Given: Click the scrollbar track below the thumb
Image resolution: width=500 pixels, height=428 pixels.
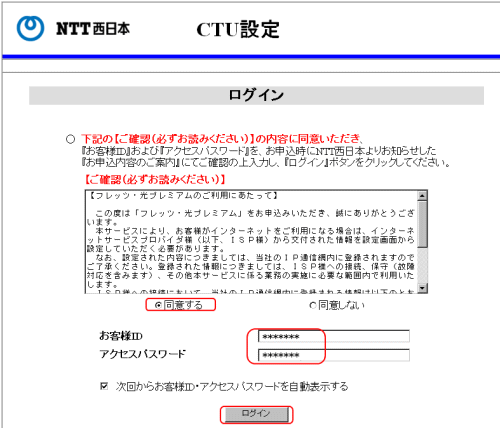Looking at the screenshot, I should 422,266.
